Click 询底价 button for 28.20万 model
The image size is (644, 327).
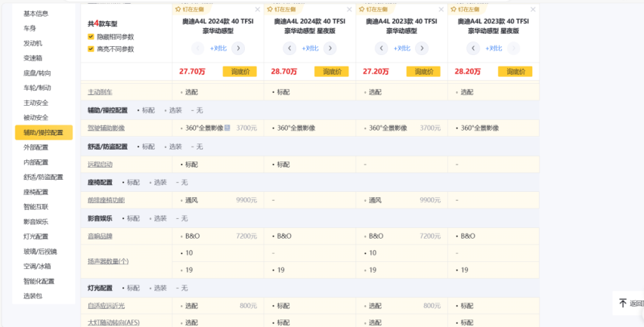515,72
